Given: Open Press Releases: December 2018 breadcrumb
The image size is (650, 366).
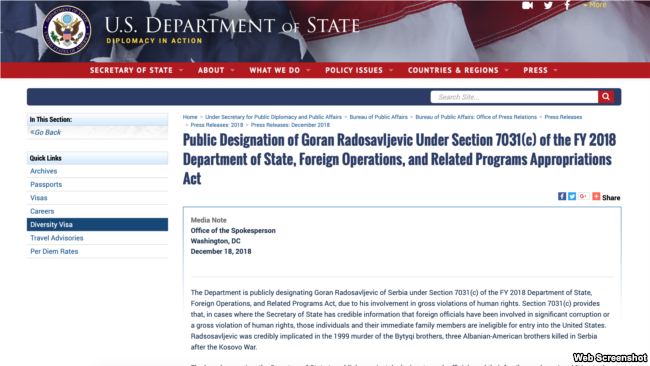Looking at the screenshot, I should tap(290, 125).
